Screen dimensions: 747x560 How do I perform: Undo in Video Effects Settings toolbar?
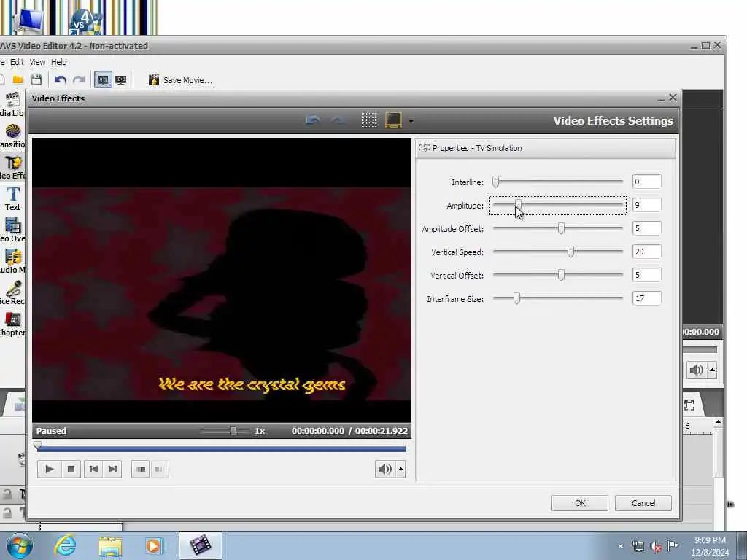click(x=313, y=120)
